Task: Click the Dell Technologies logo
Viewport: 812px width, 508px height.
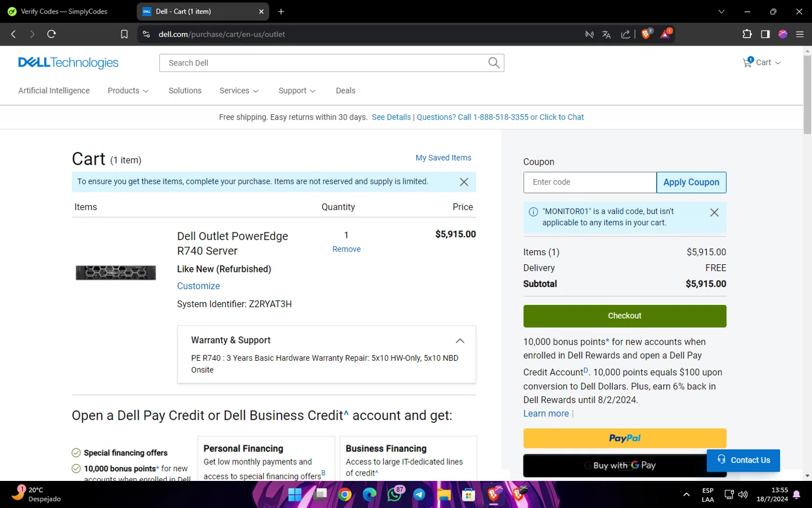Action: click(x=68, y=63)
